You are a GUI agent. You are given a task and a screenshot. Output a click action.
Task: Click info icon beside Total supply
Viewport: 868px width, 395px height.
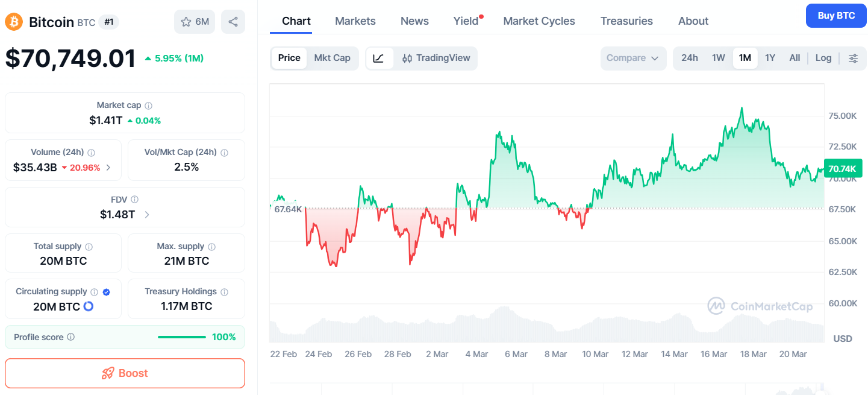click(89, 247)
